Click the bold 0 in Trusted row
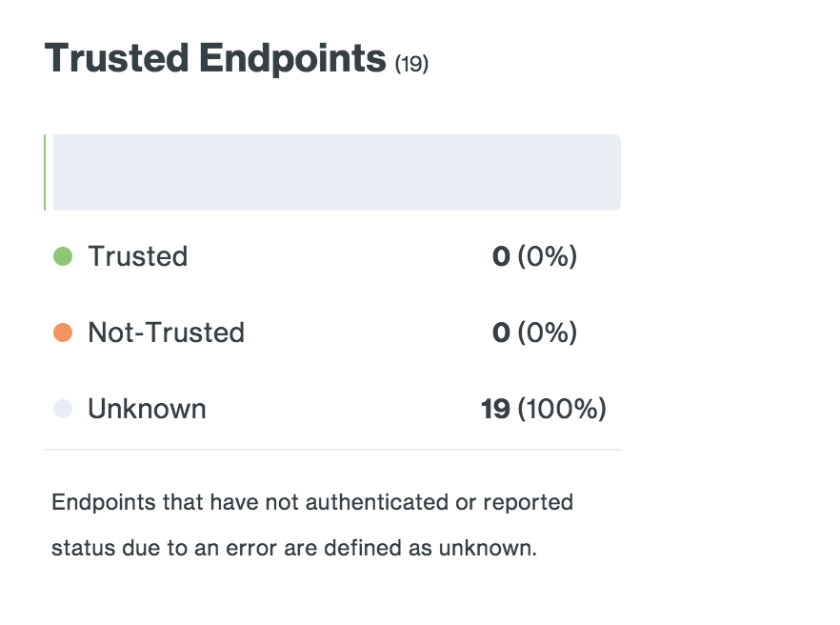The width and height of the screenshot is (840, 625). [501, 256]
